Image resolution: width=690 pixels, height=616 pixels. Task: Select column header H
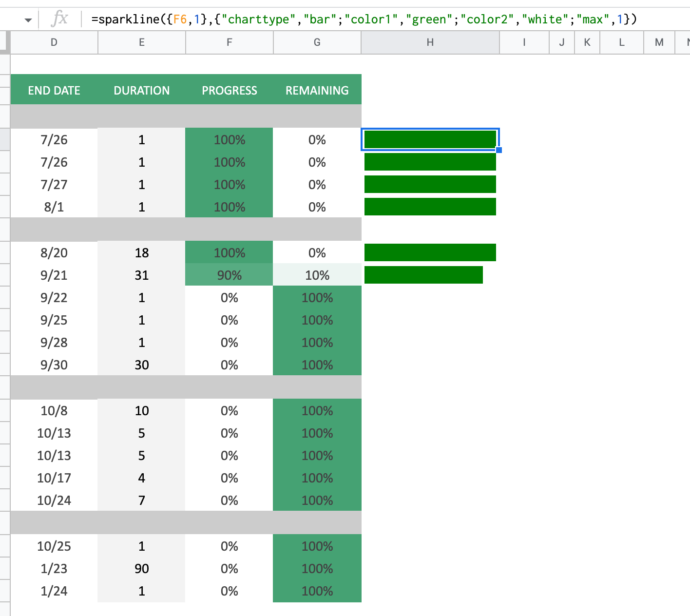430,42
